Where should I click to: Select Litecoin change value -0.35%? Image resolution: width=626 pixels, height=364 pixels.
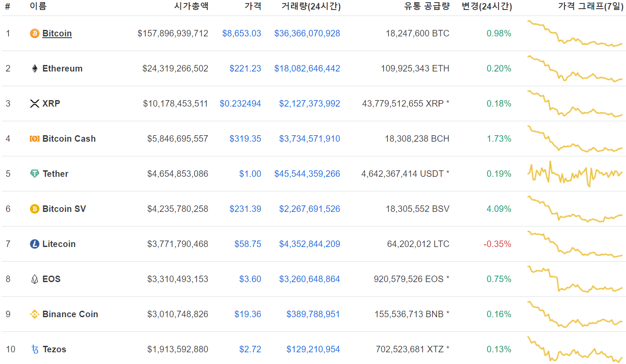click(498, 244)
